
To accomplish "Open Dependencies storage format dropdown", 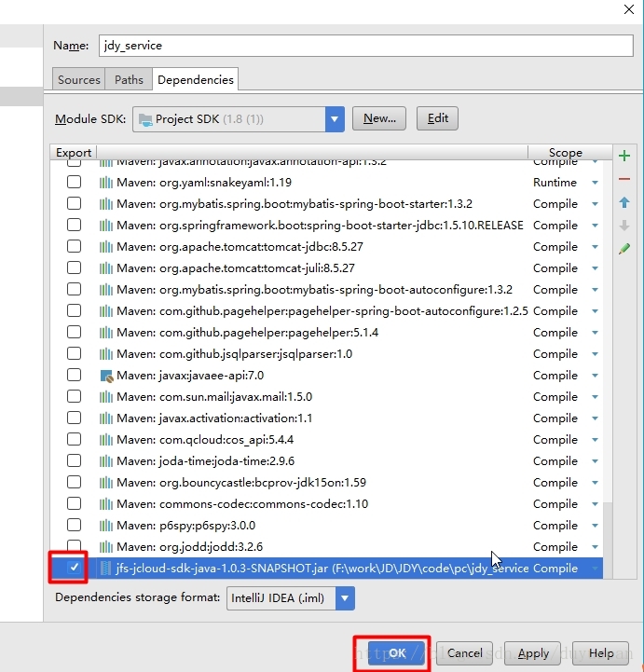I will tap(345, 598).
